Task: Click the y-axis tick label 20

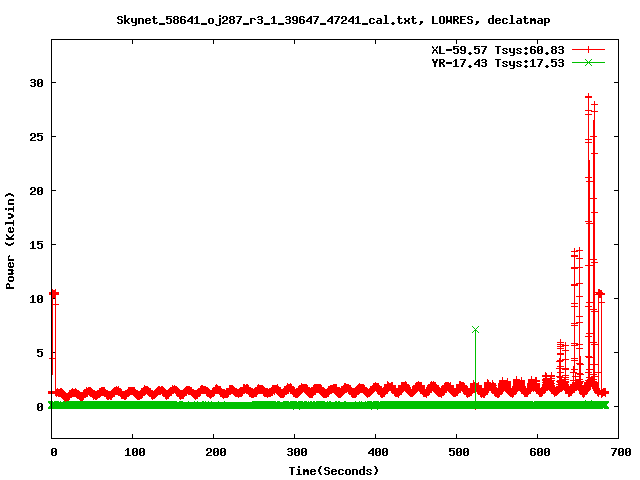Action: 36,191
